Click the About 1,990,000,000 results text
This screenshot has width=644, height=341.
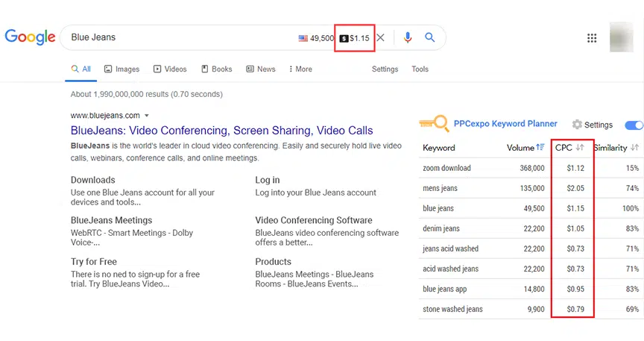[x=147, y=94]
